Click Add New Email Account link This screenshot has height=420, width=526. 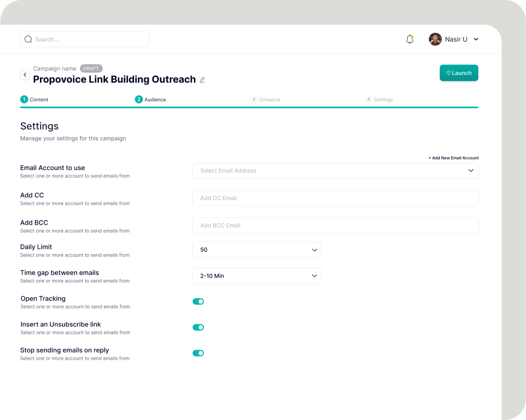pyautogui.click(x=453, y=157)
